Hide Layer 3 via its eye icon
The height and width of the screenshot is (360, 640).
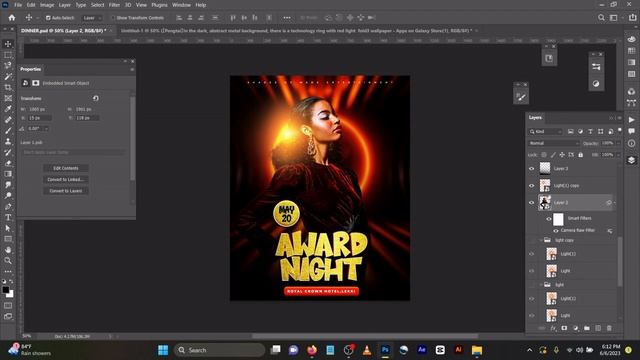531,169
